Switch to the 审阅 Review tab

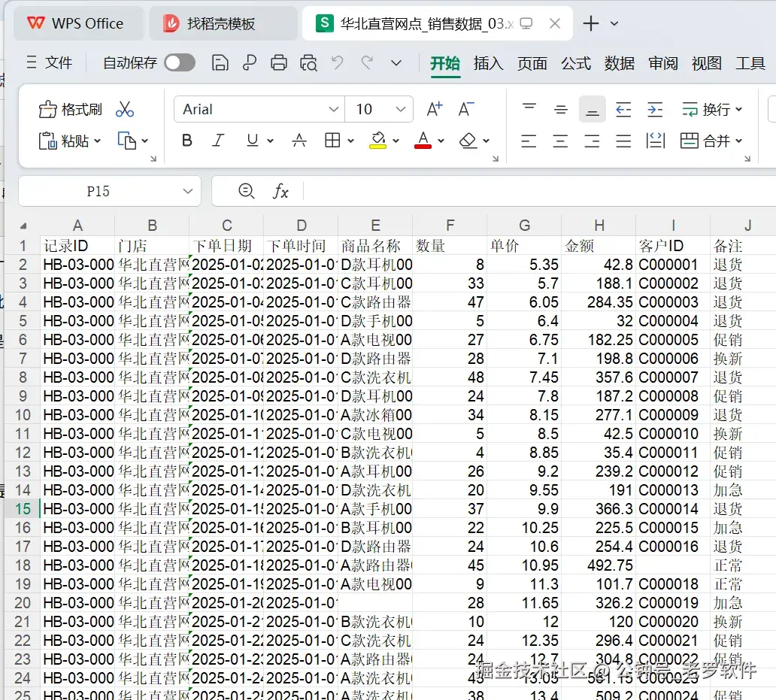tap(663, 63)
